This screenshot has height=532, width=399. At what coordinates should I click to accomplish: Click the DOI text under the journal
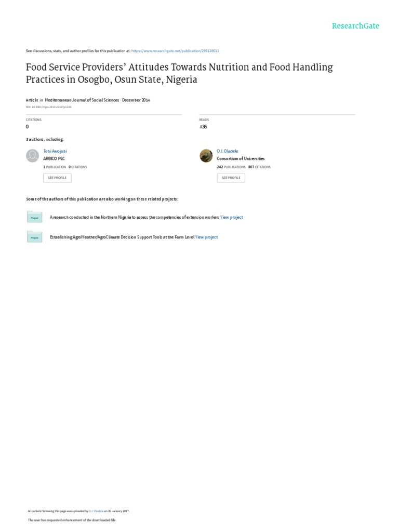coord(49,107)
